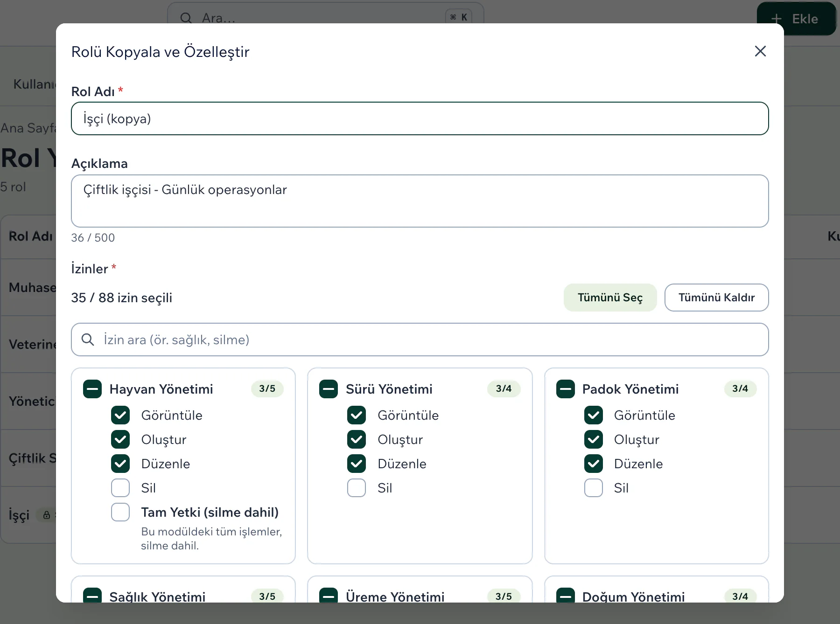Click the Ekle button behind the dialog
Viewport: 840px width, 624px height.
[x=796, y=19]
